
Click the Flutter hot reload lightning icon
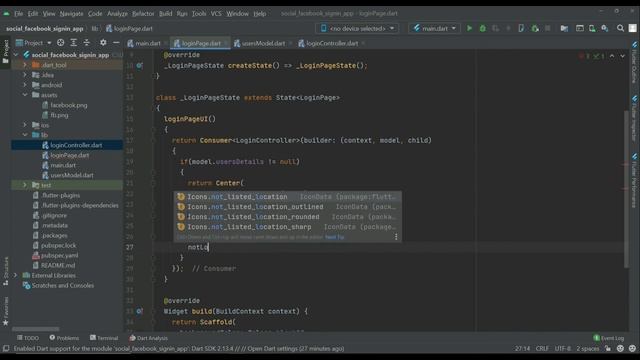(509, 28)
